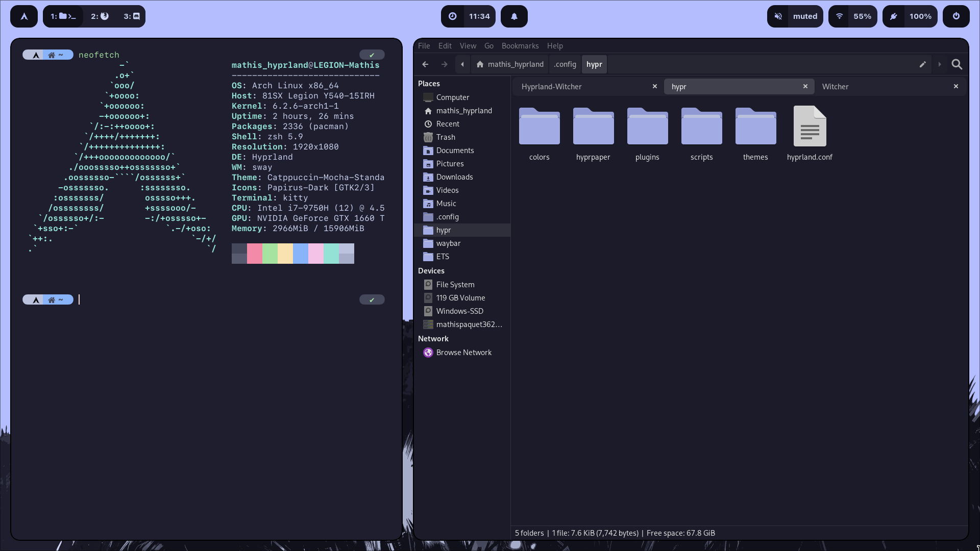
Task: Open Trash in Places sidebar
Action: tap(445, 137)
